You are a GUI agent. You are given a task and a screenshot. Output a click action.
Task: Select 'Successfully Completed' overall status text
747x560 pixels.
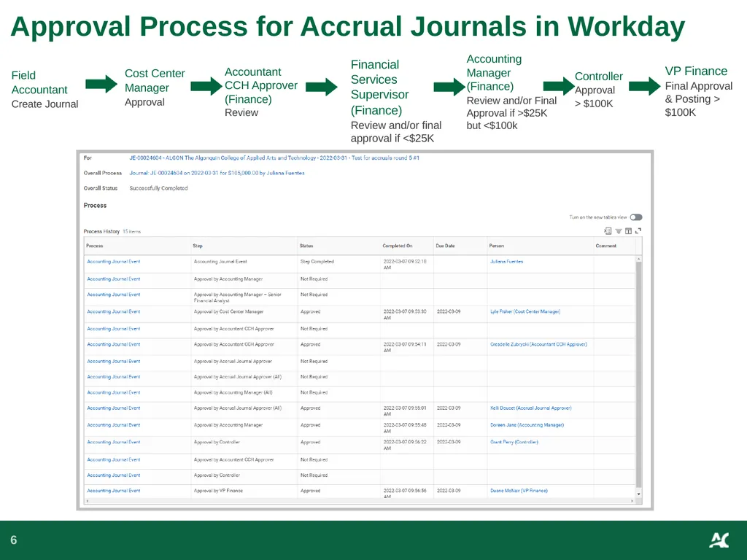click(x=158, y=188)
